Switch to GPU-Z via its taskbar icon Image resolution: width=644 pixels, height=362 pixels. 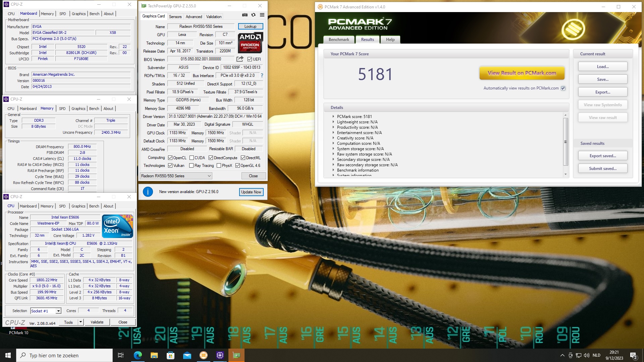[x=236, y=355]
